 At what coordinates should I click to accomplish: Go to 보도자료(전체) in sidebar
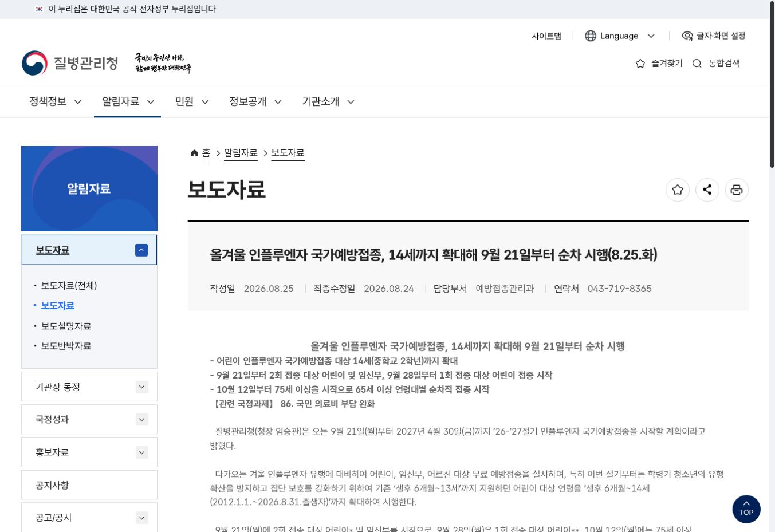(x=69, y=285)
